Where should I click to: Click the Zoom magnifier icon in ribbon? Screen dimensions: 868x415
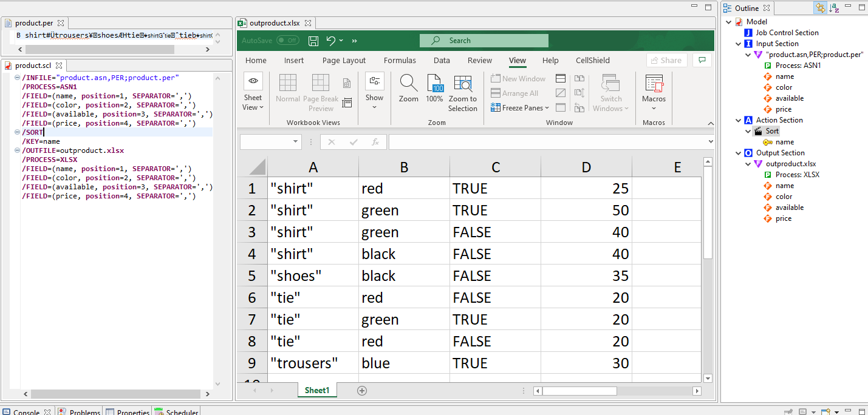(408, 84)
